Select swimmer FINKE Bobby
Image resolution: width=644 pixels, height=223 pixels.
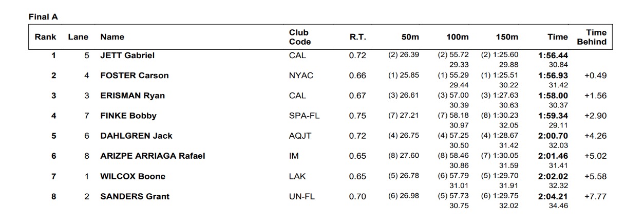(x=128, y=116)
